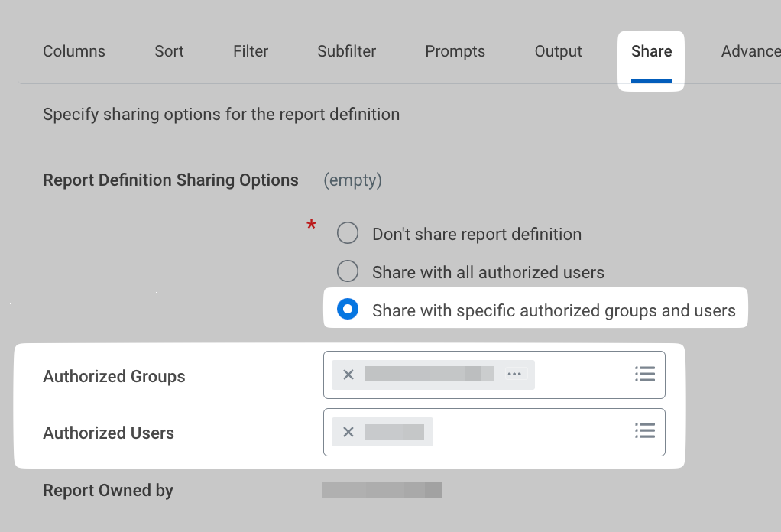The width and height of the screenshot is (781, 532).
Task: Open the Sort tab
Action: (x=169, y=51)
